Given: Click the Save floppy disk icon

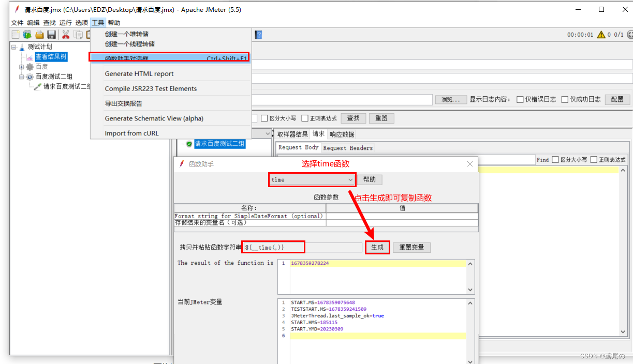Looking at the screenshot, I should [51, 35].
